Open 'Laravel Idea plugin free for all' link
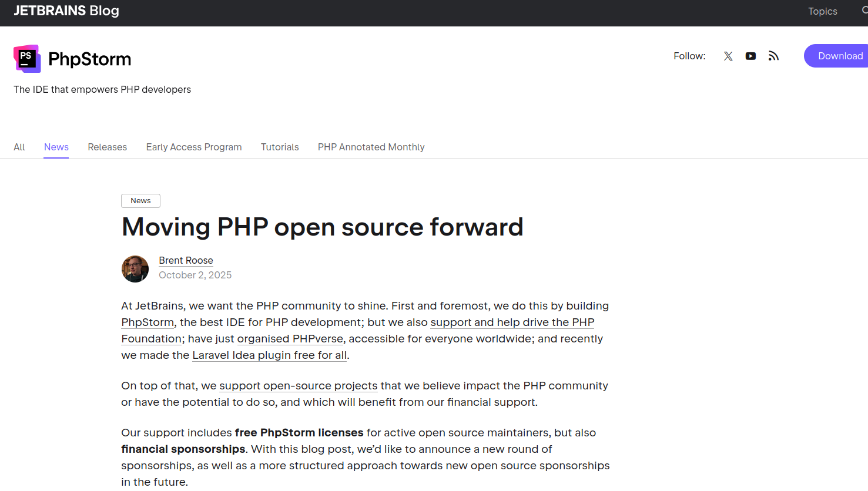Image resolution: width=868 pixels, height=491 pixels. pos(269,355)
